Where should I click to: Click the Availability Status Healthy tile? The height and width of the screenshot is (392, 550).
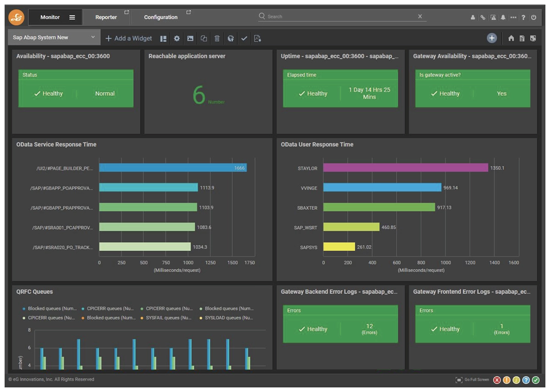pos(76,88)
